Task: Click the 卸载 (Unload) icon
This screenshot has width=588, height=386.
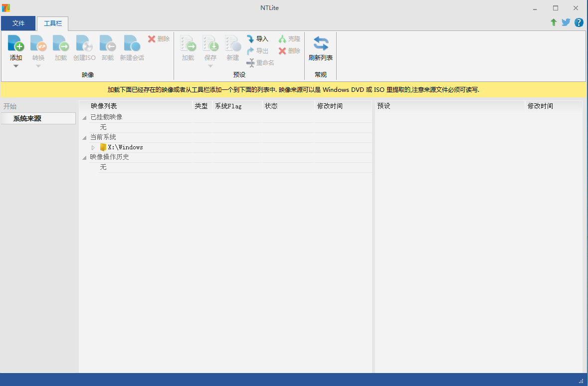Action: click(x=108, y=43)
